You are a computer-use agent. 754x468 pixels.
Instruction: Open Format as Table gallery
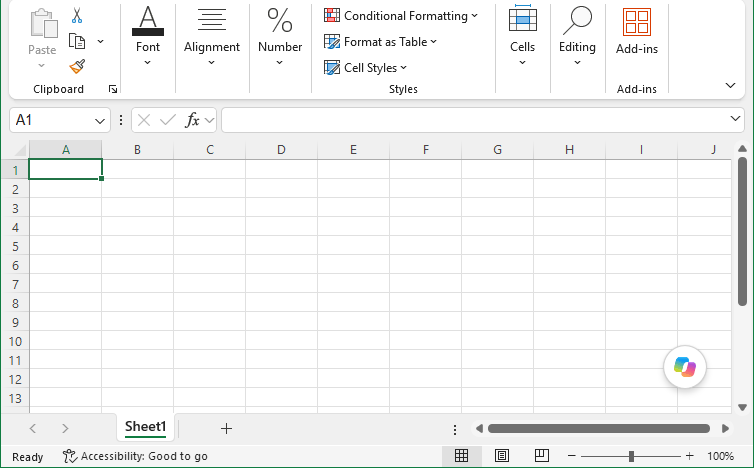click(380, 42)
